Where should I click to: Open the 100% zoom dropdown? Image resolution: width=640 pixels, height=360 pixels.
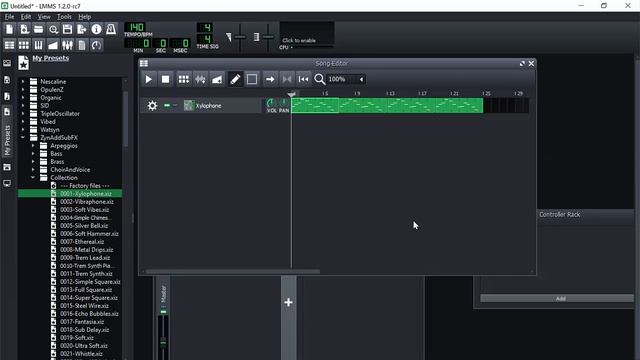346,79
